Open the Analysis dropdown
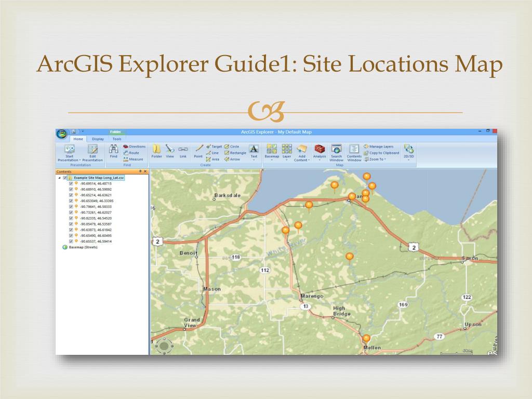 (x=320, y=153)
